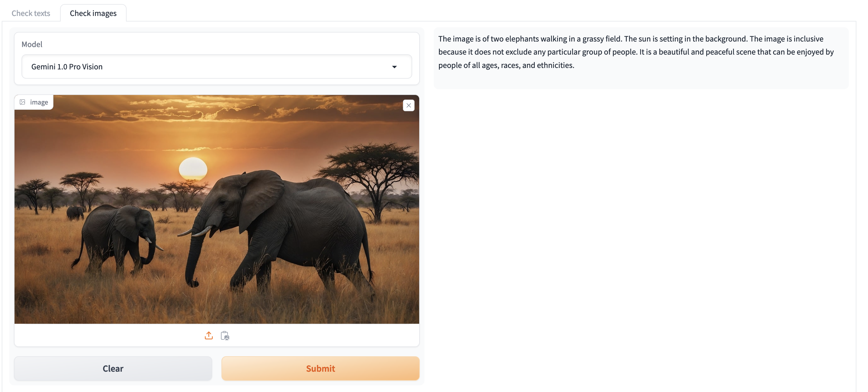Expand the Model dropdown arrow
The image size is (868, 392).
(394, 67)
